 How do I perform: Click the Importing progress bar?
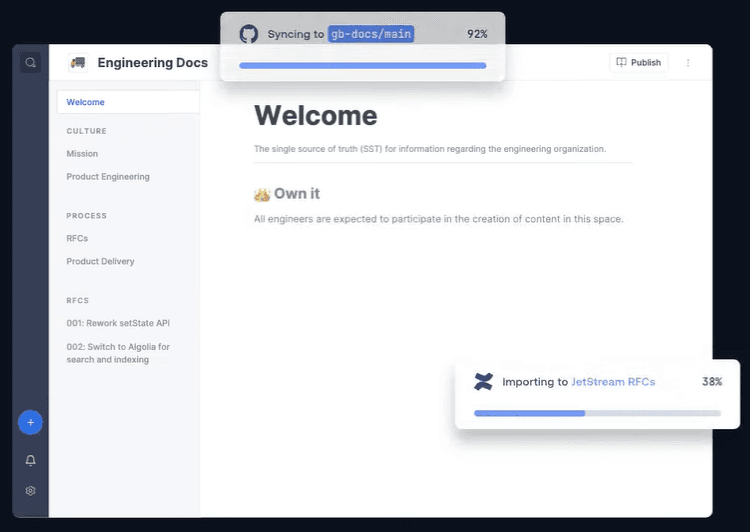(x=597, y=413)
